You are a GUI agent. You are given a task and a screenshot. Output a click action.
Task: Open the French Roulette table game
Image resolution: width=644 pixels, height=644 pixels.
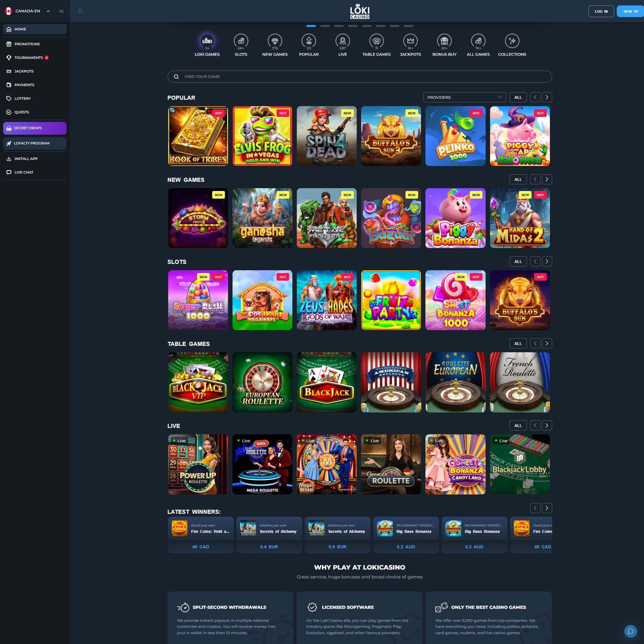pyautogui.click(x=520, y=382)
